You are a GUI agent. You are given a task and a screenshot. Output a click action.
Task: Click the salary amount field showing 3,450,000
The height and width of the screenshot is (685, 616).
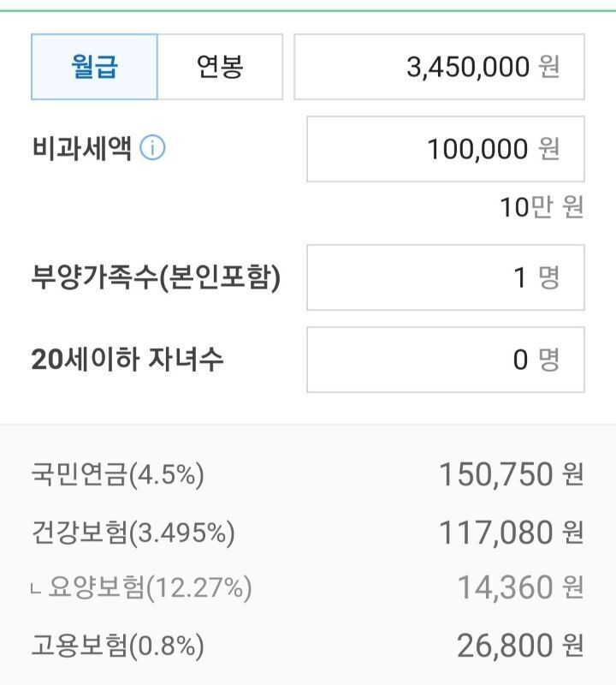click(x=439, y=67)
